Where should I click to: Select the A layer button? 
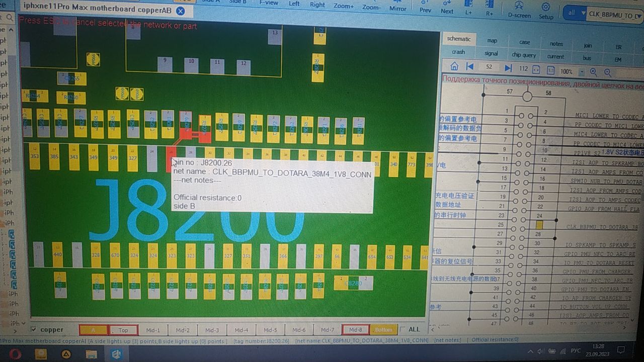pyautogui.click(x=94, y=330)
